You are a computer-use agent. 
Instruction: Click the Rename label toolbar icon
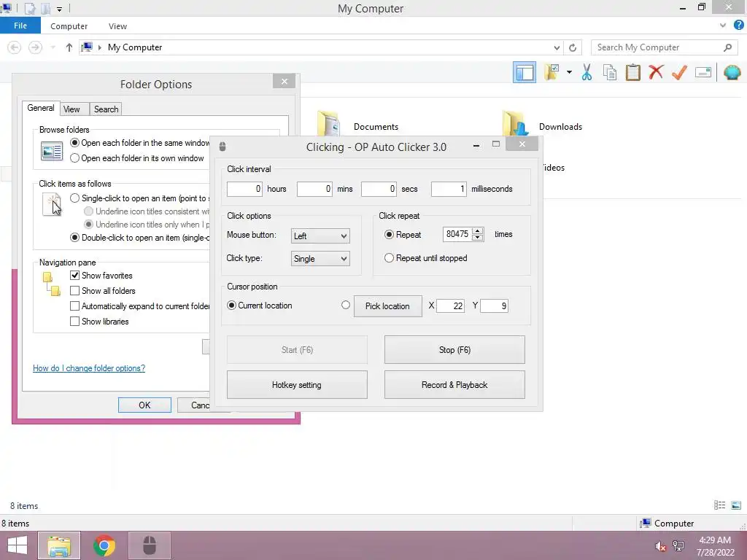[703, 72]
